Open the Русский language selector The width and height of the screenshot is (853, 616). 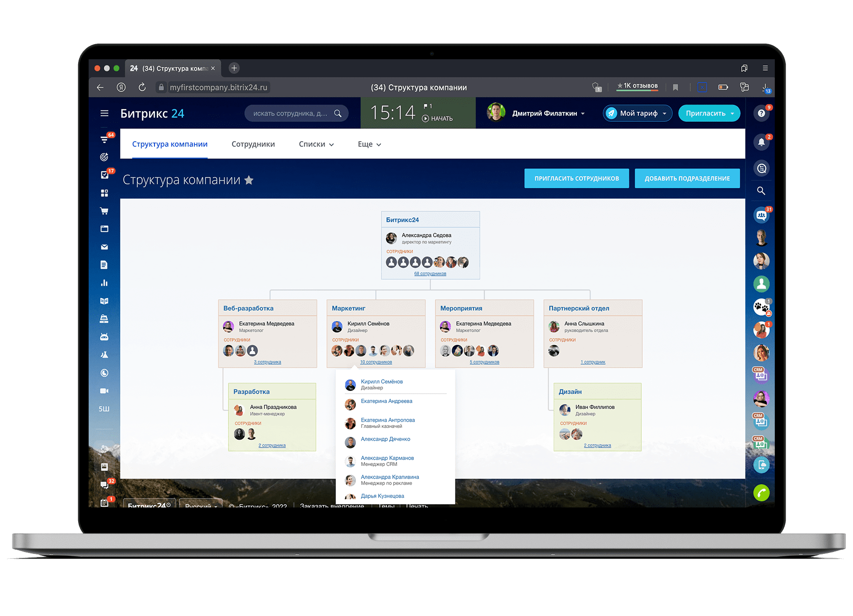coord(201,504)
